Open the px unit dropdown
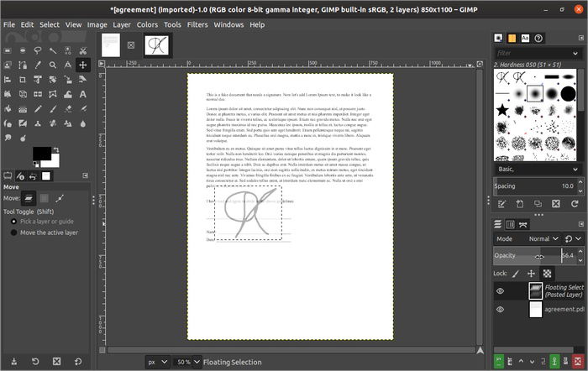 point(156,361)
